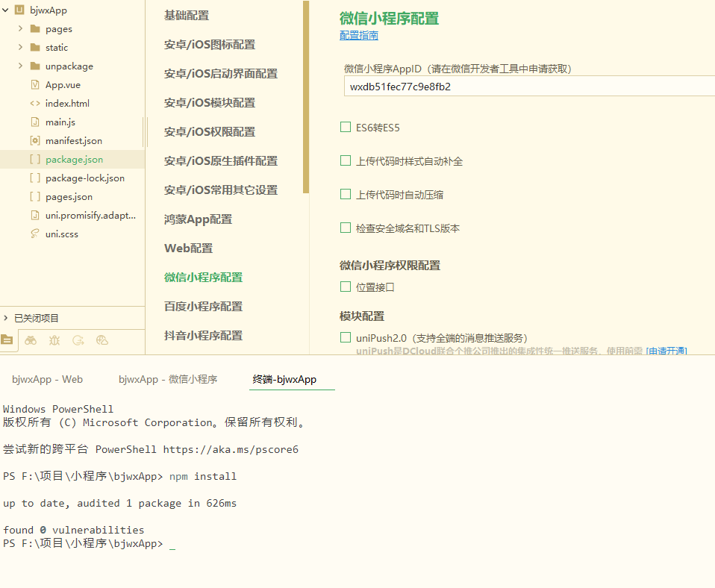Viewport: 715px width, 588px height.
Task: Open 安卓/iOS原生插件配置 section
Action: tap(221, 161)
